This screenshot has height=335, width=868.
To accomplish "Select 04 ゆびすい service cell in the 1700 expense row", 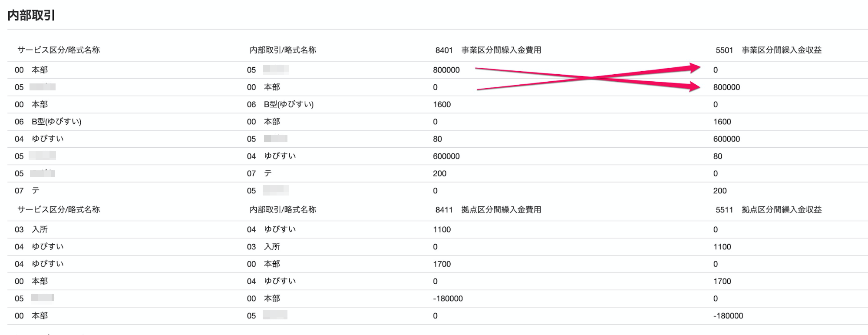I will tap(39, 264).
